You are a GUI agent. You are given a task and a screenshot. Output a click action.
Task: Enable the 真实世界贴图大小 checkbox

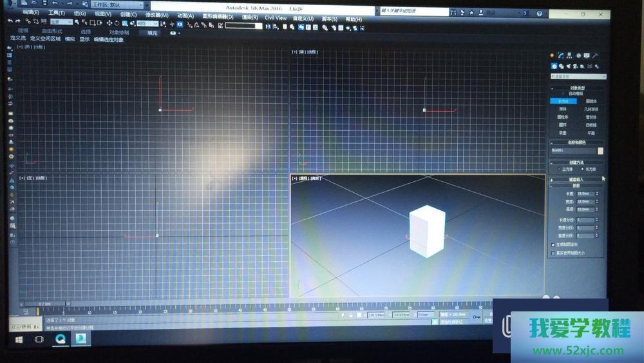pos(553,253)
